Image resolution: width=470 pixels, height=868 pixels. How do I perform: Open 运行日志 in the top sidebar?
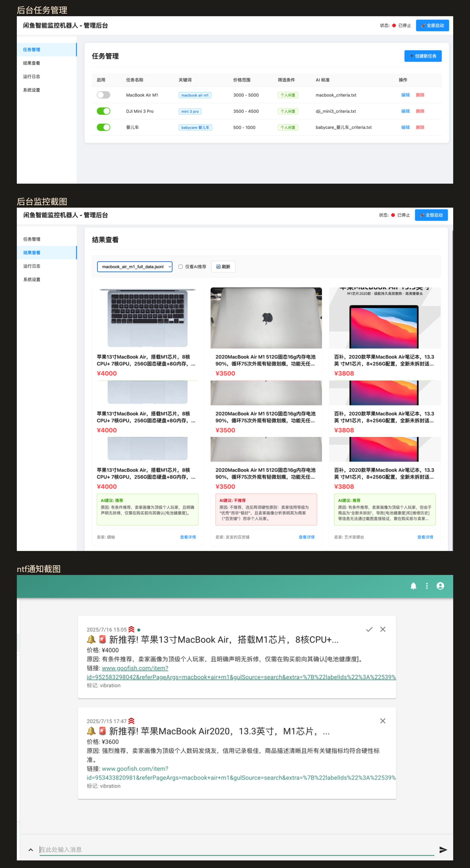pyautogui.click(x=32, y=77)
